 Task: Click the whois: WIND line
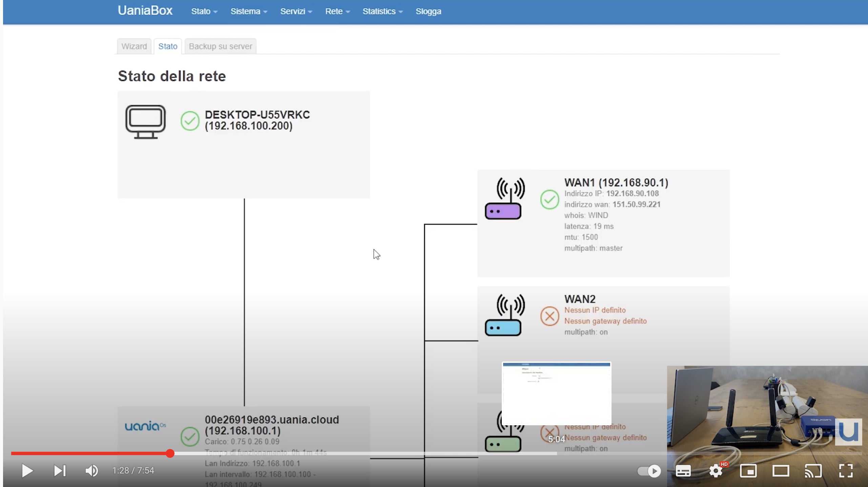click(586, 215)
